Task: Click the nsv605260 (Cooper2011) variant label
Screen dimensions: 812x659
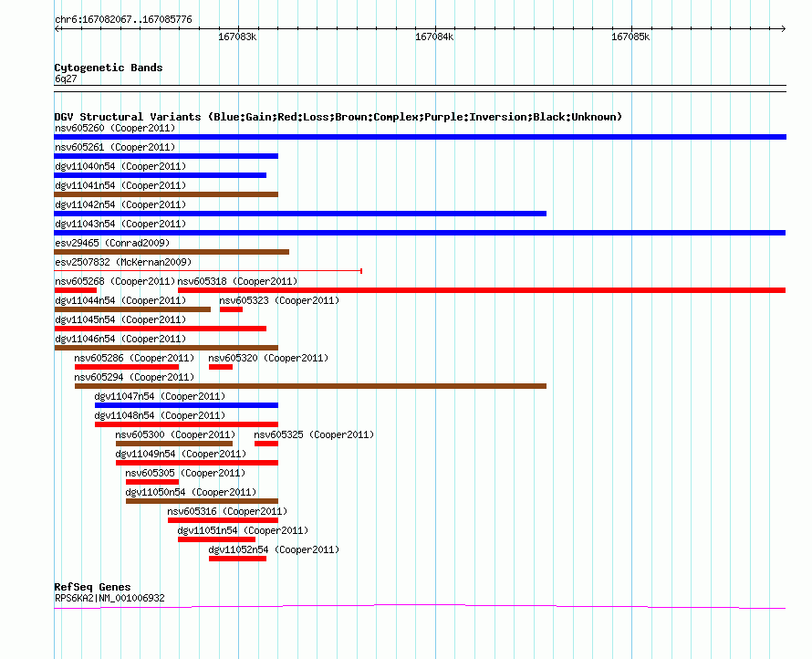Action: click(115, 128)
